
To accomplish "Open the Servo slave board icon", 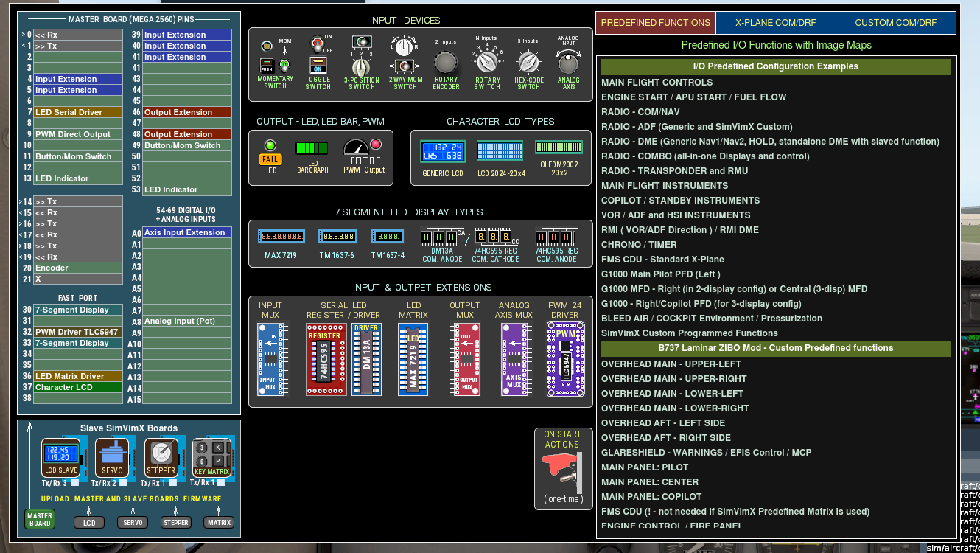I will [112, 457].
